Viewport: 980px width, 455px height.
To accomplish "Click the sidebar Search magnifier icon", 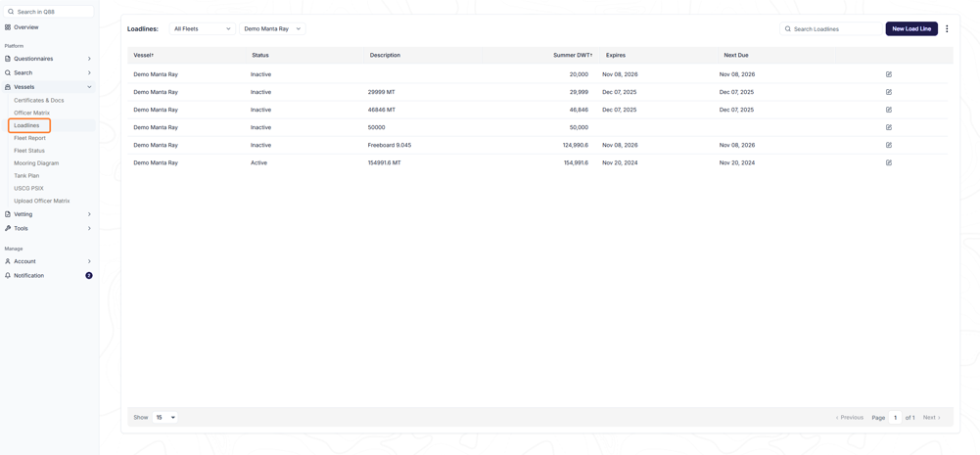I will (8, 72).
